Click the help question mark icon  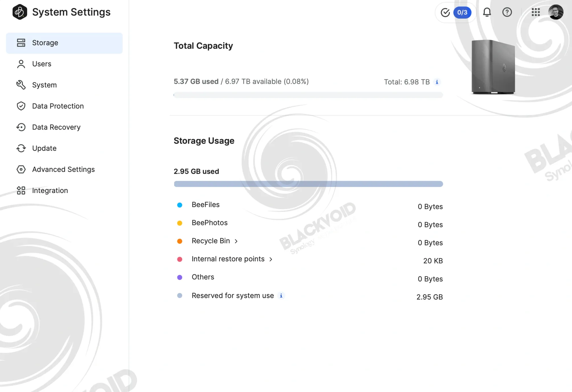tap(507, 12)
